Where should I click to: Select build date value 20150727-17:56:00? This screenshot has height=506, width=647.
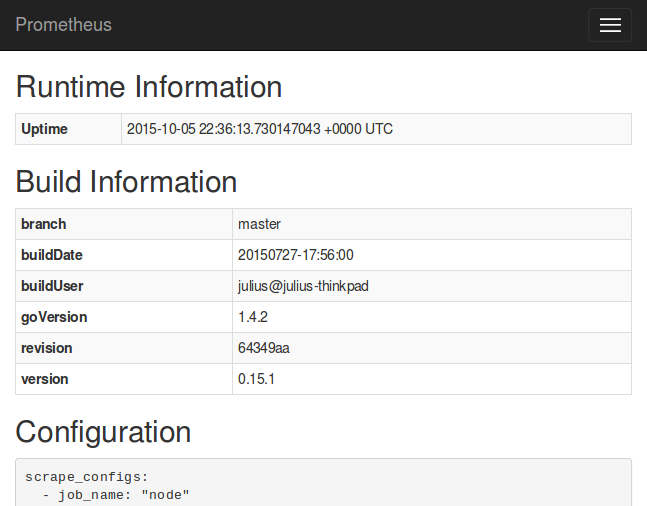[x=295, y=255]
